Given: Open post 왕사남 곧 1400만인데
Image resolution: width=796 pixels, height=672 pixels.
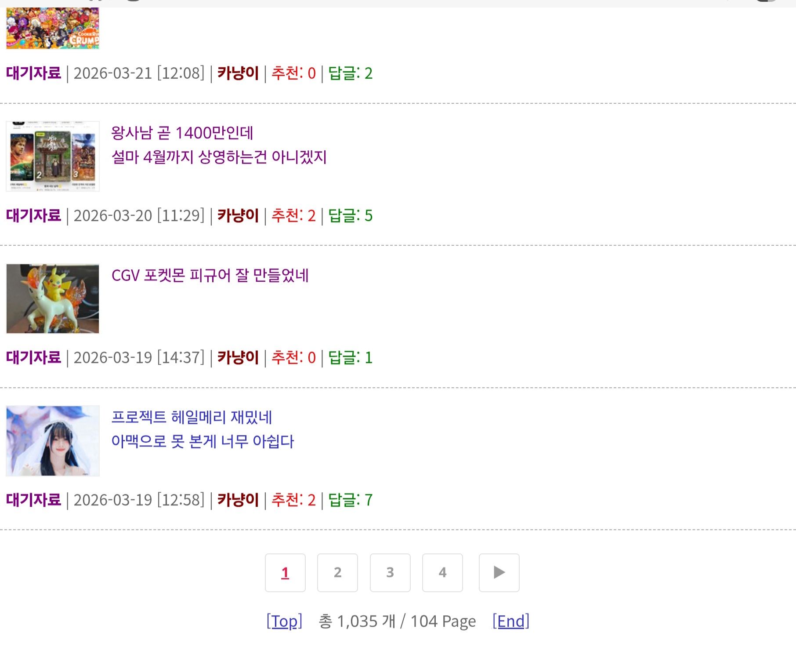Looking at the screenshot, I should tap(182, 133).
